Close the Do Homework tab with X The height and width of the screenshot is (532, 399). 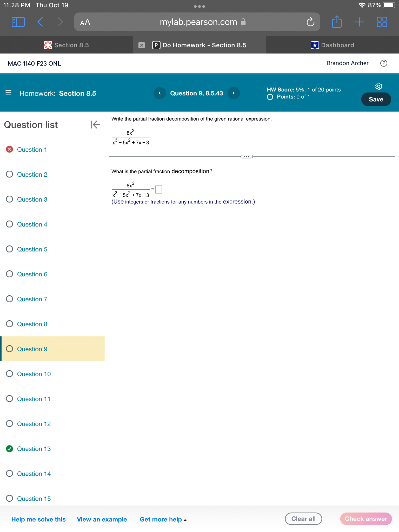[x=142, y=45]
